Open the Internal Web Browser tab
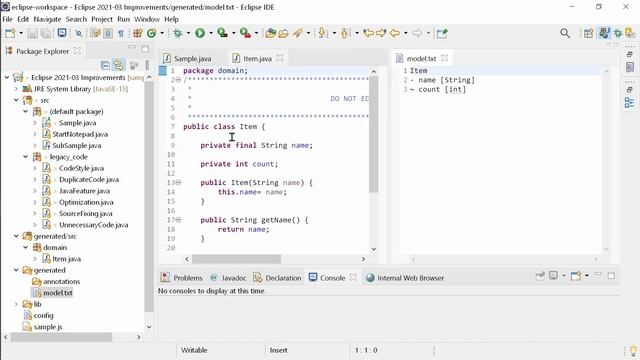Image resolution: width=640 pixels, height=360 pixels. [x=405, y=278]
